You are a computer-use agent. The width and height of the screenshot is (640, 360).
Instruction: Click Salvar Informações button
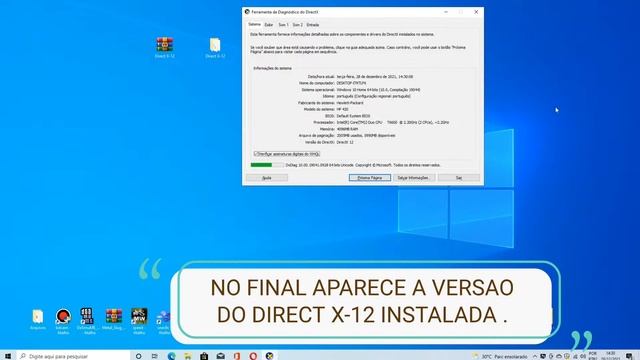point(413,178)
